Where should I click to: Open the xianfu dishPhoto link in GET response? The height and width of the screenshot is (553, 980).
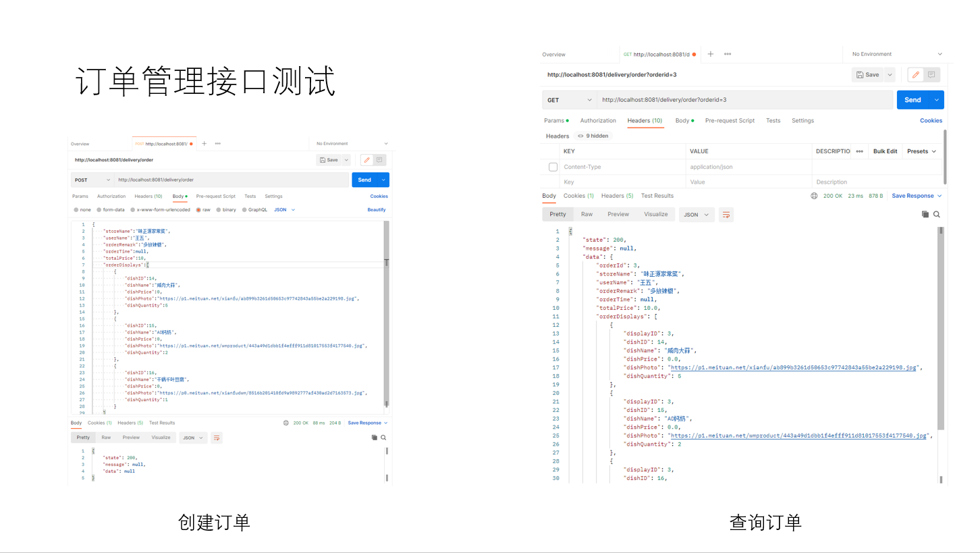(793, 367)
